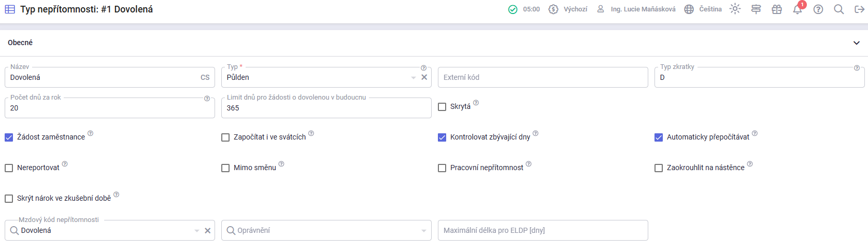868x250 pixels.
Task: Open the search magnifier in header
Action: 838,9
